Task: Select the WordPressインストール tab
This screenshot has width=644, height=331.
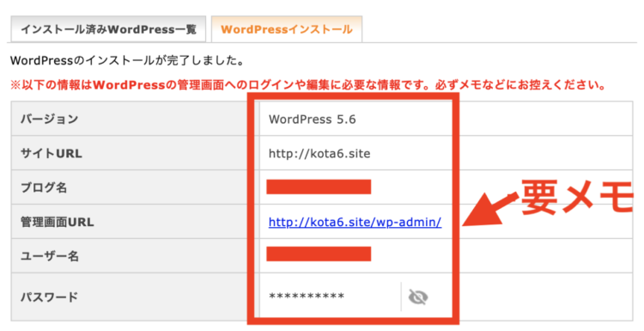Action: pos(287,29)
